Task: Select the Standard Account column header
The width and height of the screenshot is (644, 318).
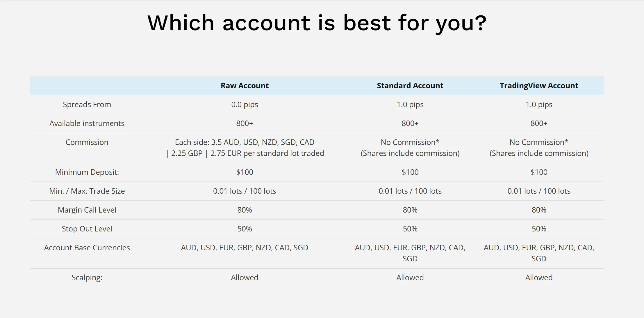Action: [x=410, y=86]
